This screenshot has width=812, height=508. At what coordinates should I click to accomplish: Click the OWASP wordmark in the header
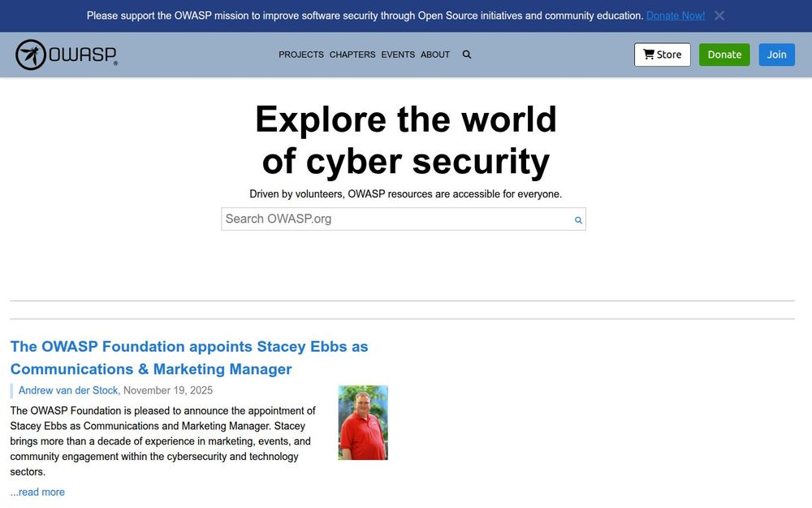[x=80, y=53]
